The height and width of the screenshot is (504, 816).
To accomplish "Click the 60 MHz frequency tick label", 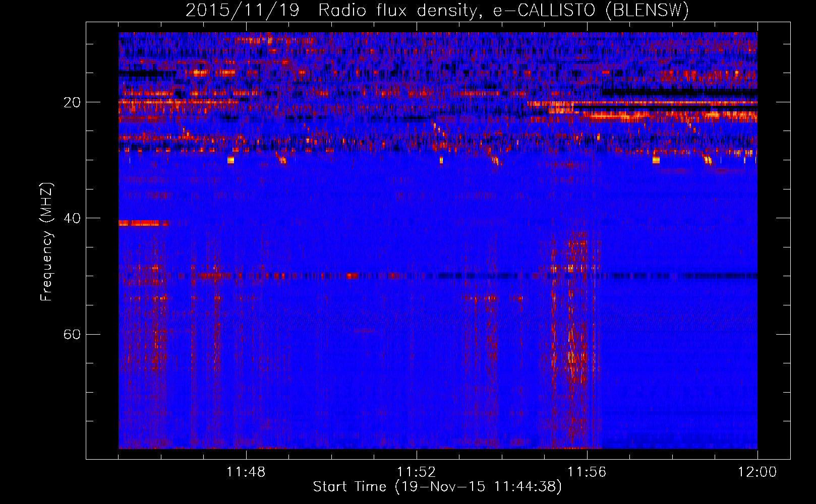I will click(72, 335).
